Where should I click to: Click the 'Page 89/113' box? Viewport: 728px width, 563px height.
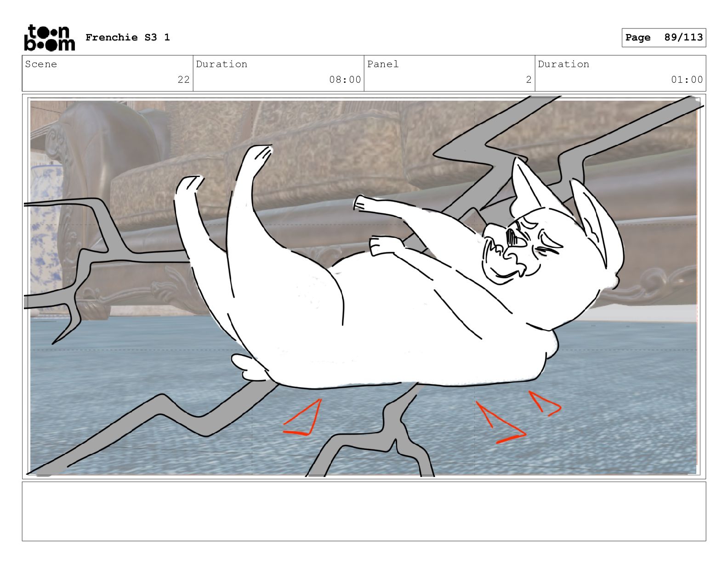click(x=664, y=37)
